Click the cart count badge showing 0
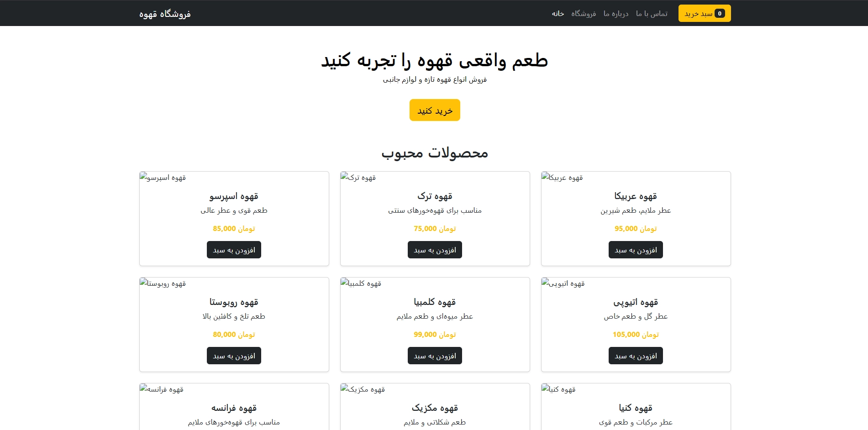Image resolution: width=868 pixels, height=430 pixels. click(720, 13)
